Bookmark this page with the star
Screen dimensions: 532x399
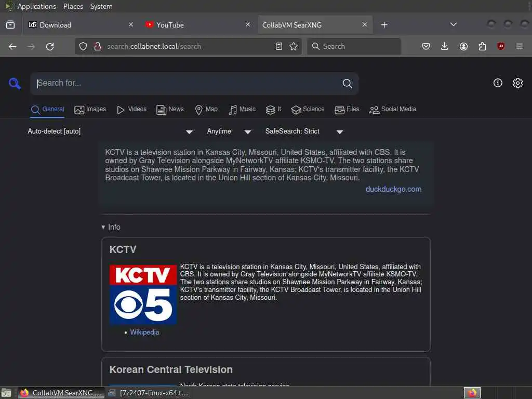click(294, 46)
